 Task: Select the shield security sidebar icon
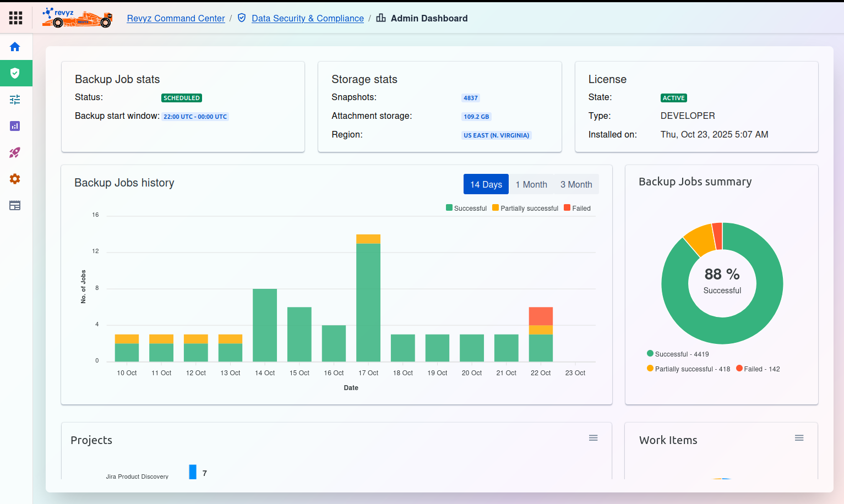tap(15, 73)
